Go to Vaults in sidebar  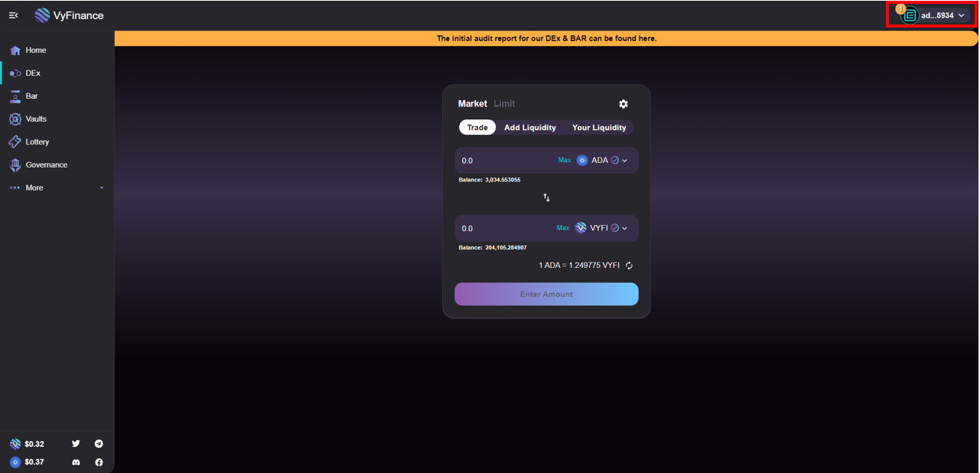coord(36,119)
